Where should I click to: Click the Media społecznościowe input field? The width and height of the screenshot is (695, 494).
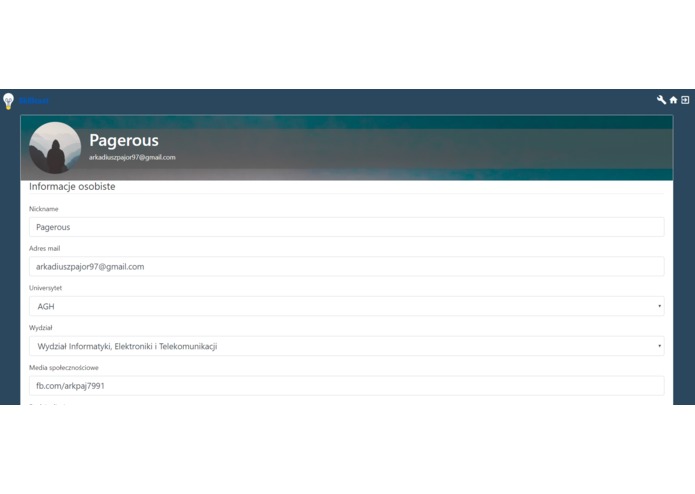coord(347,385)
